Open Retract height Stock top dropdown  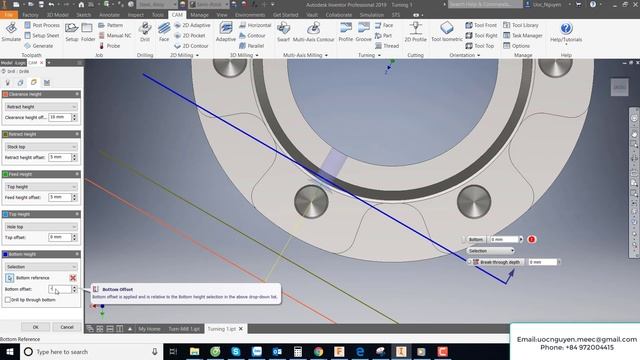41,147
